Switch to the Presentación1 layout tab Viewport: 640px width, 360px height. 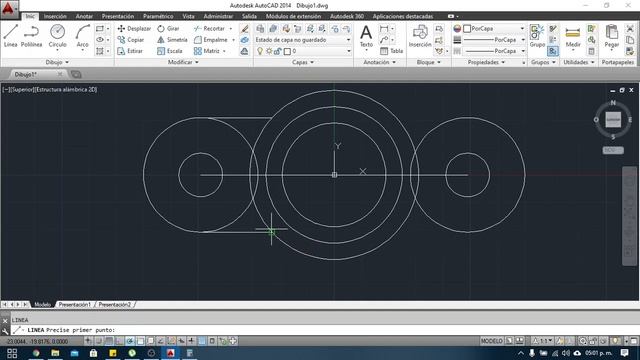tap(74, 304)
